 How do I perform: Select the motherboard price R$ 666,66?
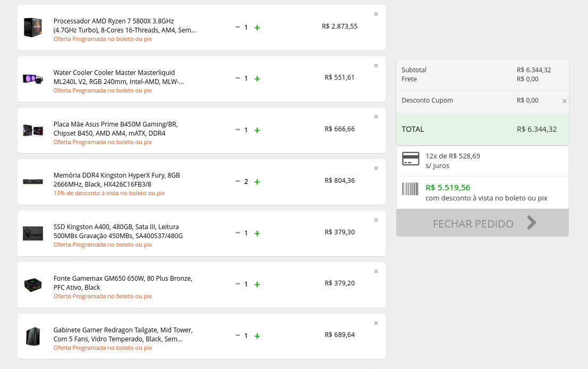click(340, 129)
